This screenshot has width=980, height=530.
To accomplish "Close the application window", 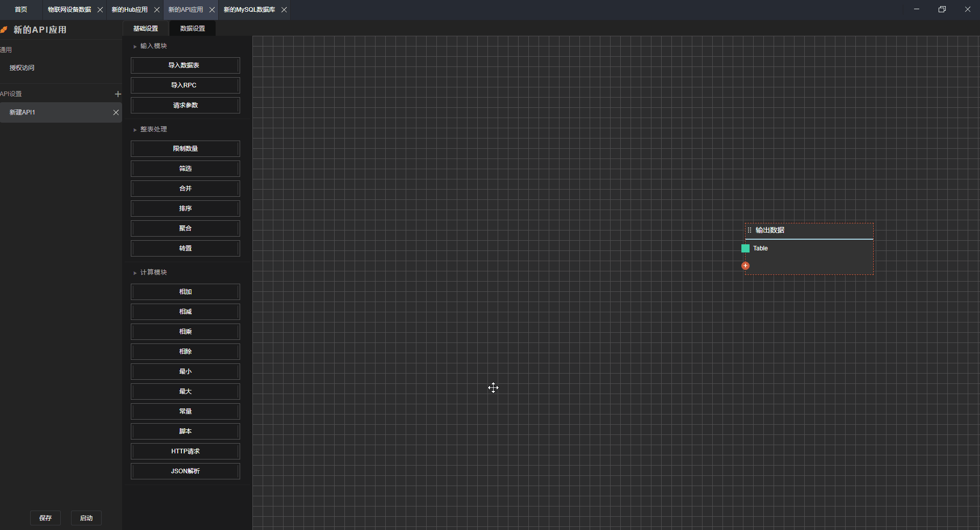I will [x=968, y=9].
